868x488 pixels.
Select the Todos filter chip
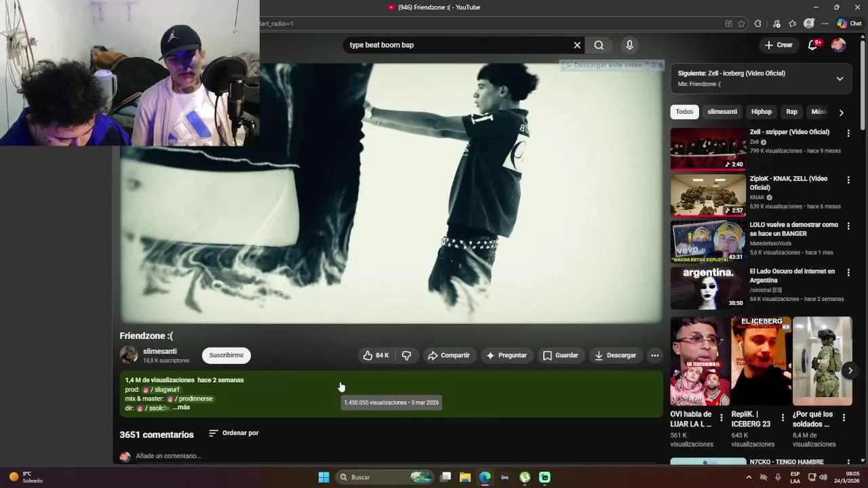point(684,112)
